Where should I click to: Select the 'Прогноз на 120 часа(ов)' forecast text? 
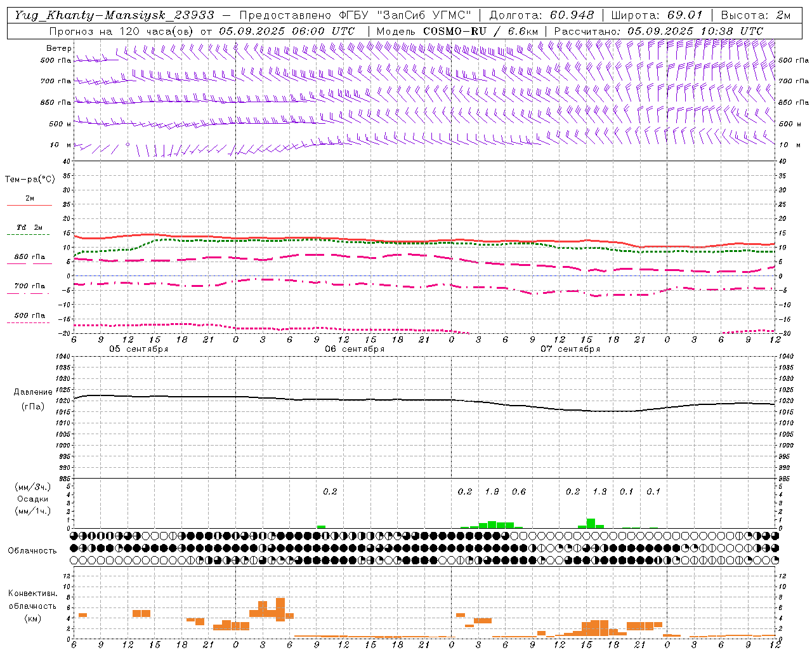point(122,31)
